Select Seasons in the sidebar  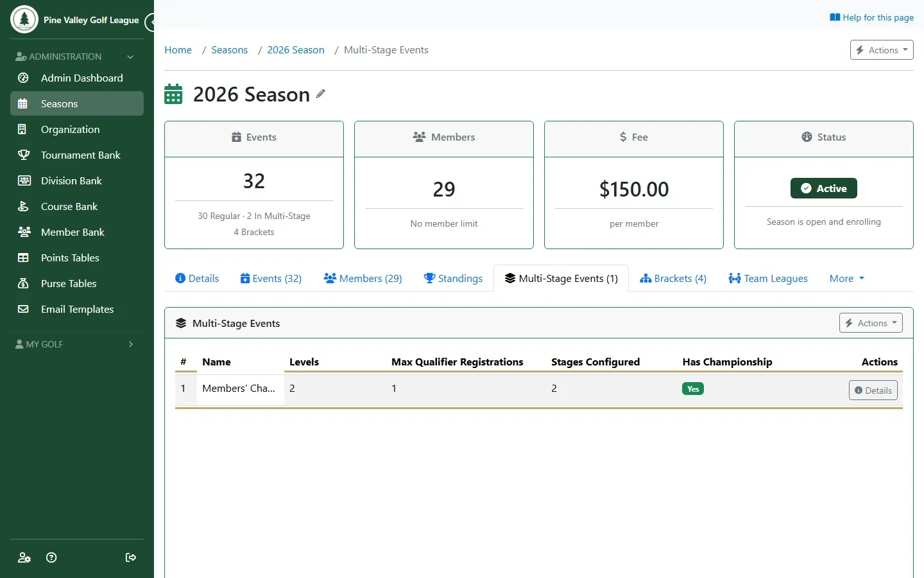click(x=77, y=103)
